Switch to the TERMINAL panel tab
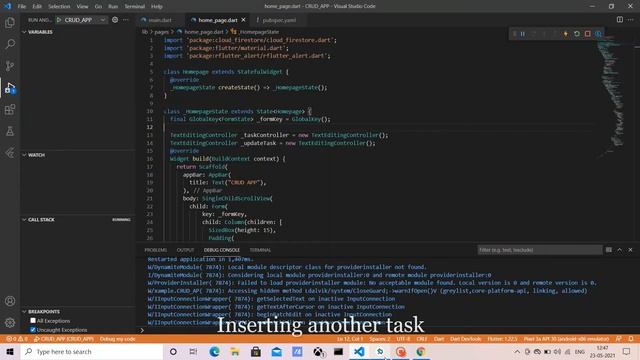This screenshot has width=640, height=360. click(x=260, y=250)
